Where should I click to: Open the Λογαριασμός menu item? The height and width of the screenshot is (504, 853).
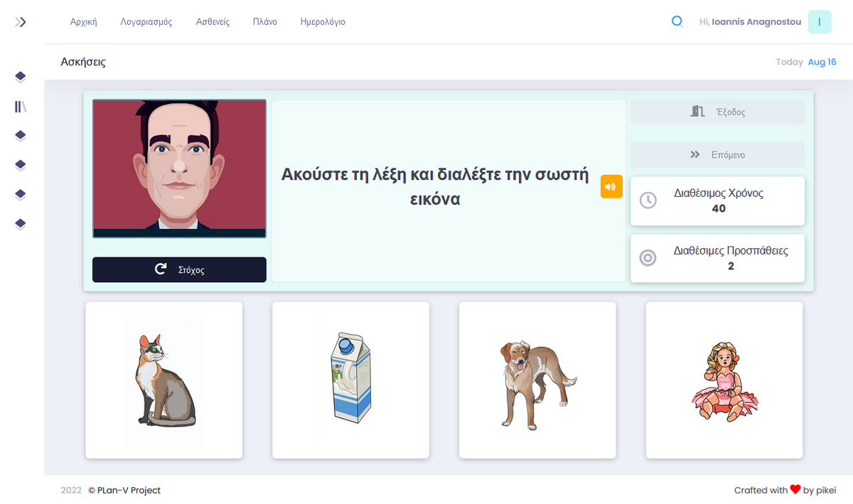146,22
